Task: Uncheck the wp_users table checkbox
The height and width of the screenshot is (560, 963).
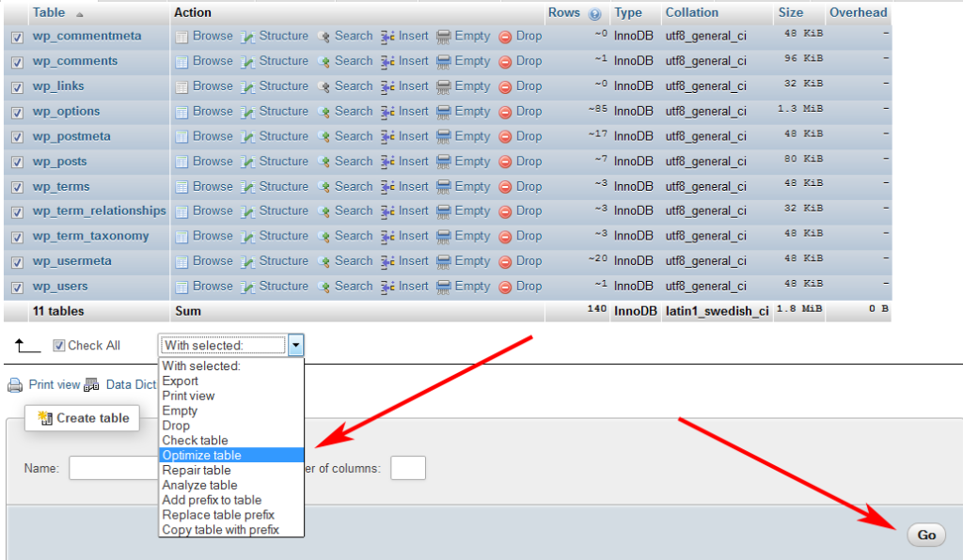Action: pyautogui.click(x=17, y=288)
